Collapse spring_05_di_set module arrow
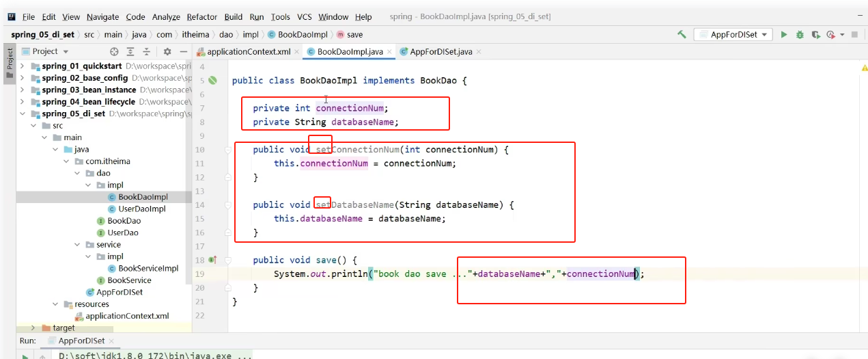 (23, 114)
